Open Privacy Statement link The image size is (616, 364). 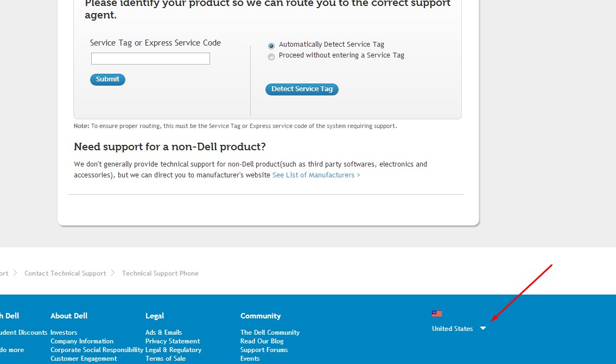click(x=173, y=341)
